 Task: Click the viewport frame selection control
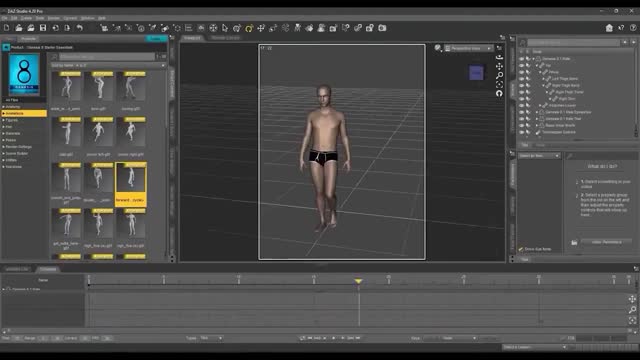(499, 84)
